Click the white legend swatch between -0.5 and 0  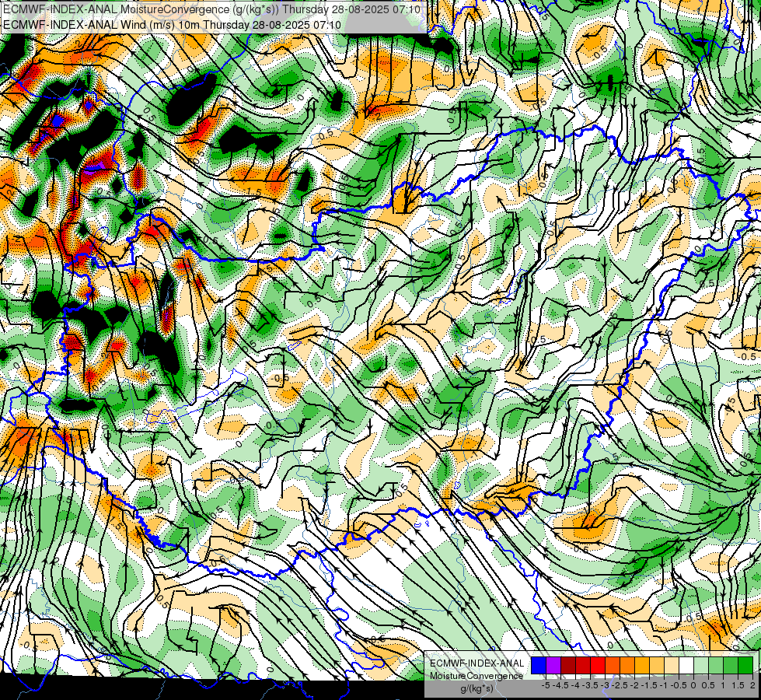tap(686, 666)
